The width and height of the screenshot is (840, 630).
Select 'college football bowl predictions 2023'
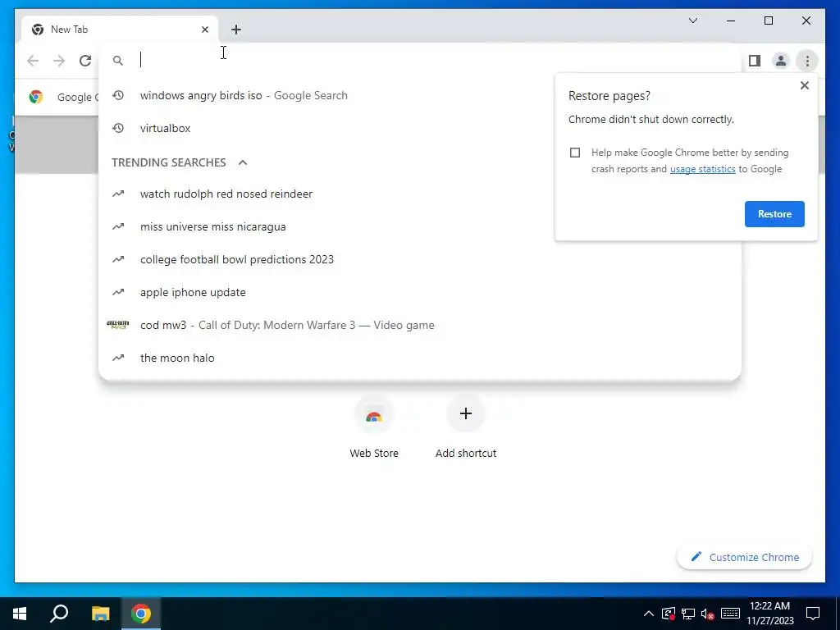420,259
